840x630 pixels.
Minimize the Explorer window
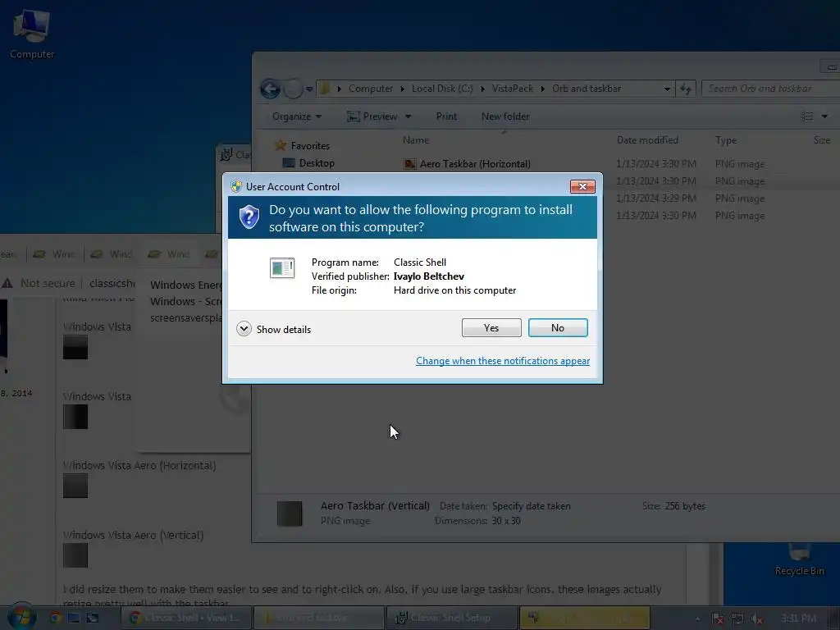831,66
